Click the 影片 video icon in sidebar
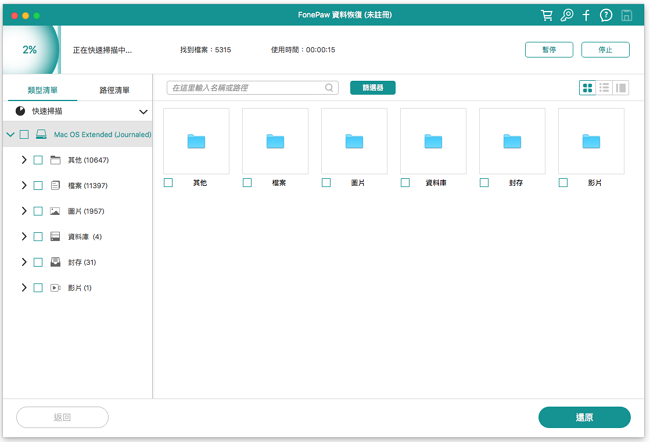 [x=55, y=288]
